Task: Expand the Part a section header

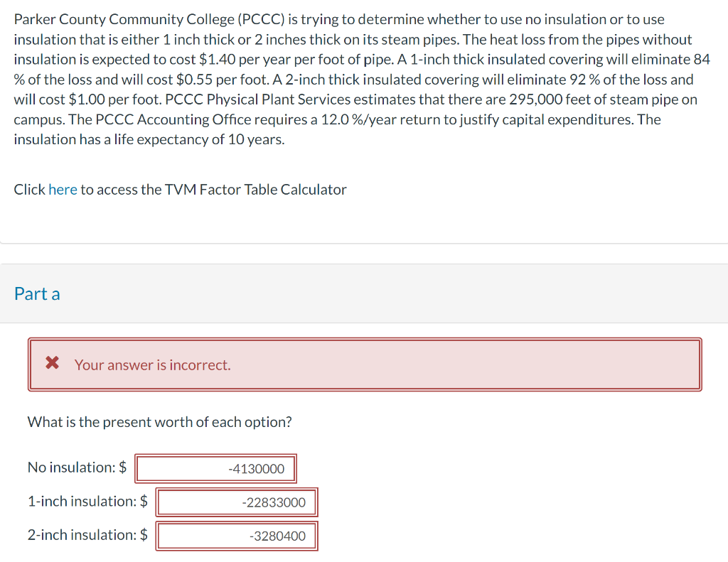Action: point(37,293)
